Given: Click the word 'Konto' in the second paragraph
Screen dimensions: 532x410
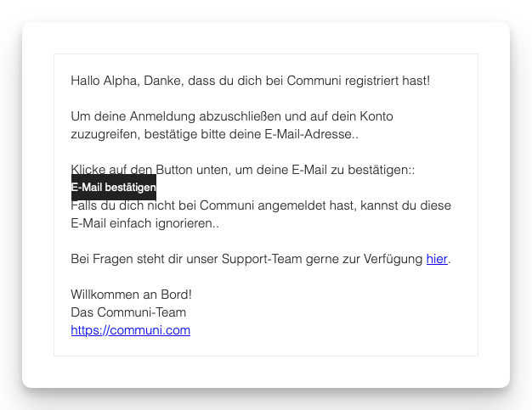Looking at the screenshot, I should pyautogui.click(x=375, y=116).
